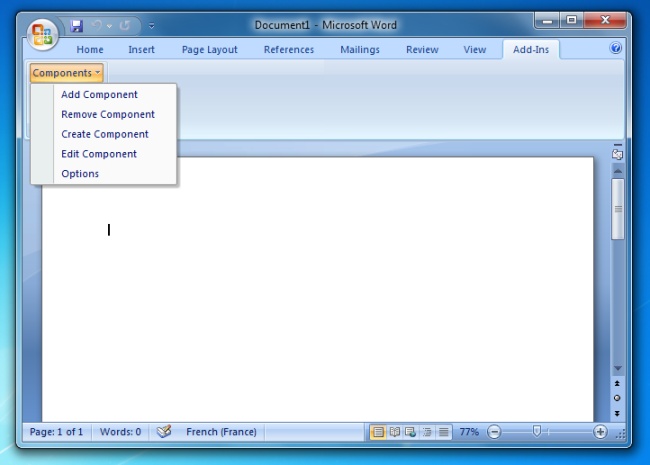Switch to the Insert tab
Image resolution: width=650 pixels, height=465 pixels.
coord(141,50)
